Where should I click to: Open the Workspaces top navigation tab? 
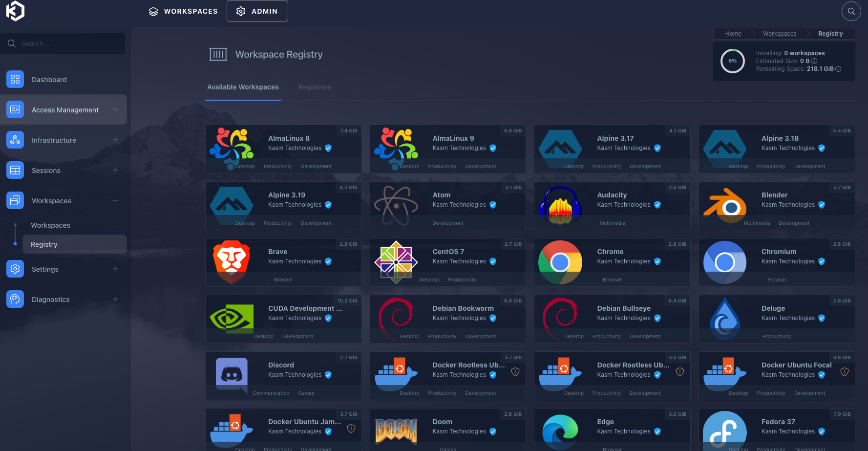183,11
